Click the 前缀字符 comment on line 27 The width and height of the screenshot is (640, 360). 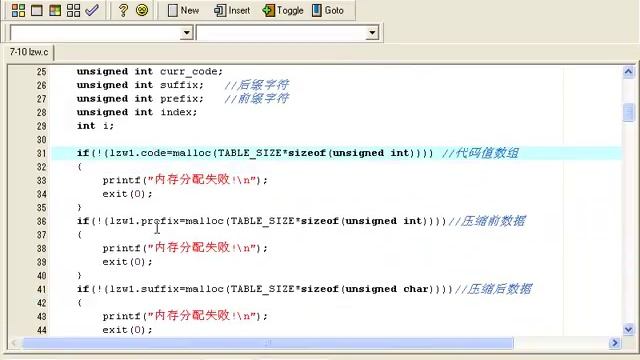click(x=256, y=98)
